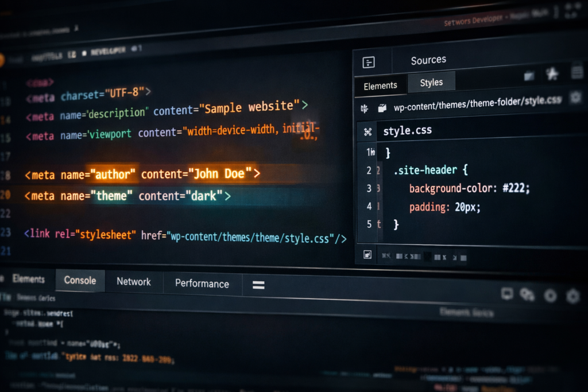Click the monitor icon in bottom toolbar
Screen dimensions: 588x392
[x=506, y=294]
